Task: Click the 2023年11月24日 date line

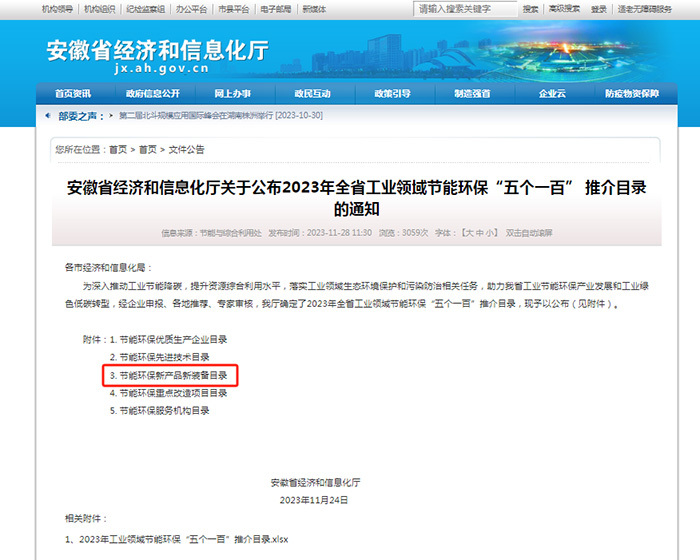Action: point(314,500)
